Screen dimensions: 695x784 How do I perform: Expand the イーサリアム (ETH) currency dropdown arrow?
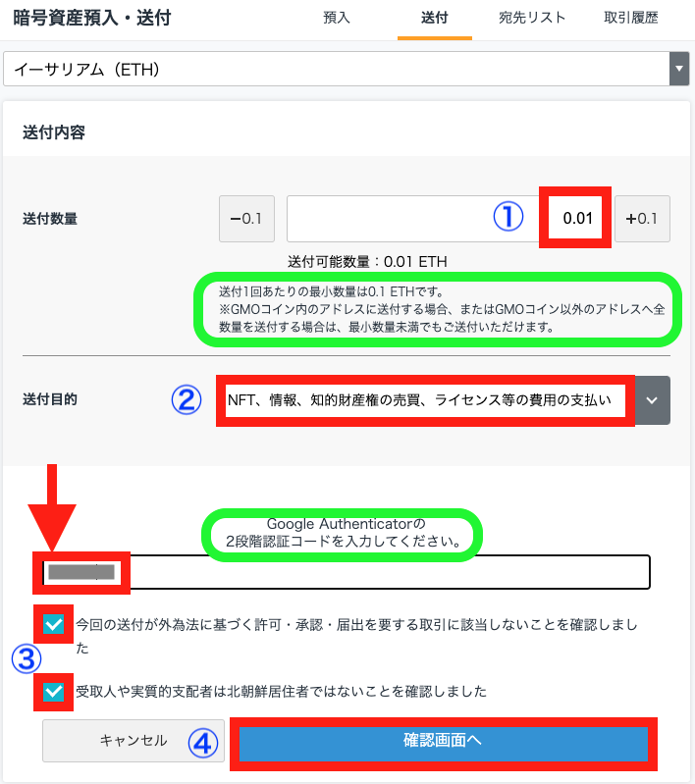tap(679, 69)
